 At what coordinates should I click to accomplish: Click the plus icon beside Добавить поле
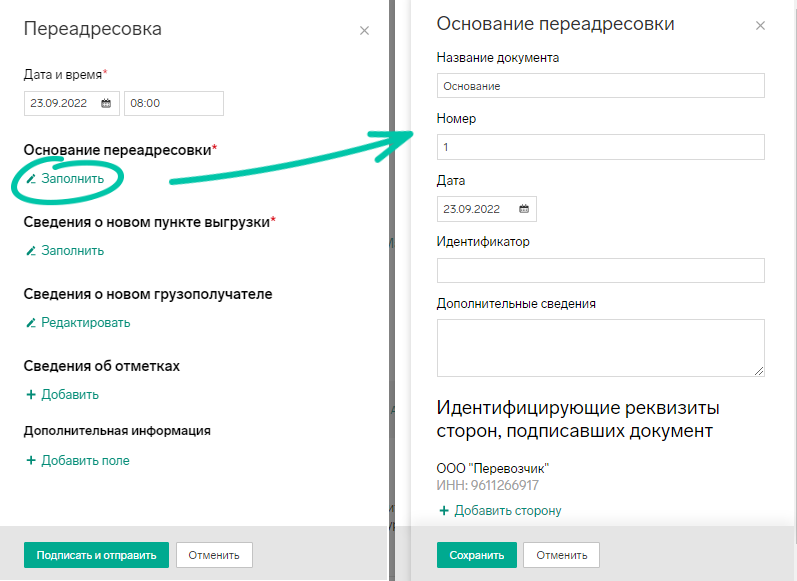[x=31, y=461]
